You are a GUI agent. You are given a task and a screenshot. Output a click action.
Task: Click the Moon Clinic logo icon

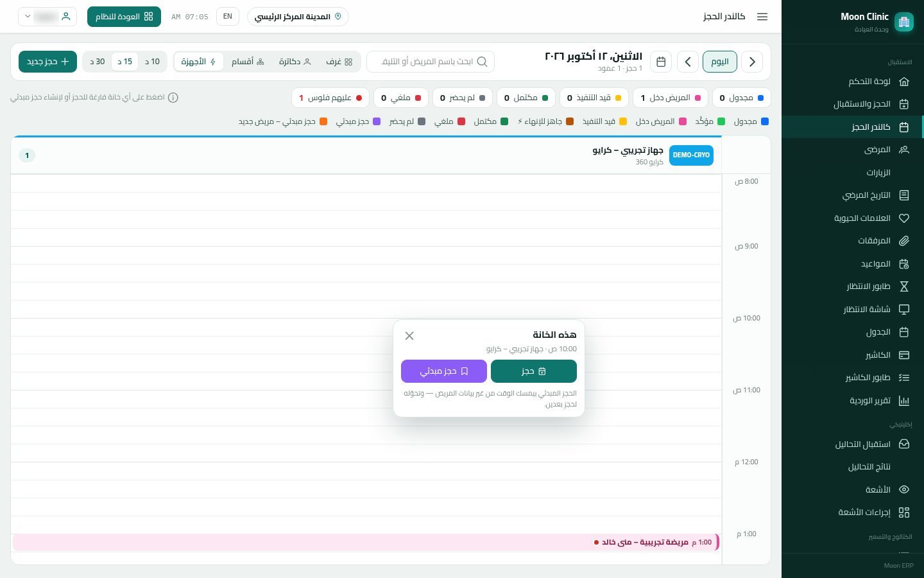904,22
